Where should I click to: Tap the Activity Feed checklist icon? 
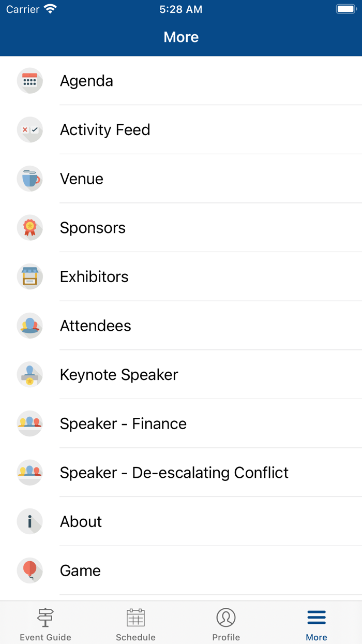click(x=29, y=130)
